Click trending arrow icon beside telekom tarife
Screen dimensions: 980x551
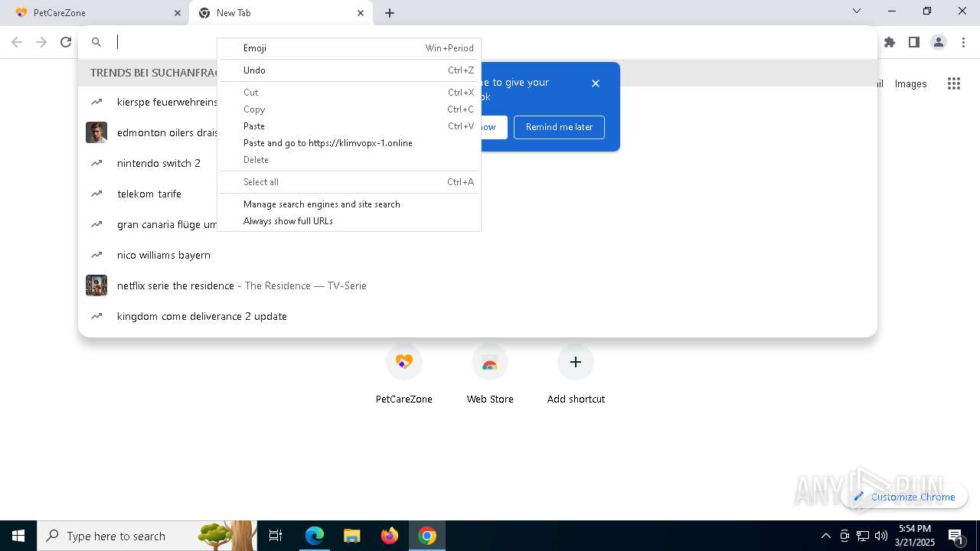96,194
